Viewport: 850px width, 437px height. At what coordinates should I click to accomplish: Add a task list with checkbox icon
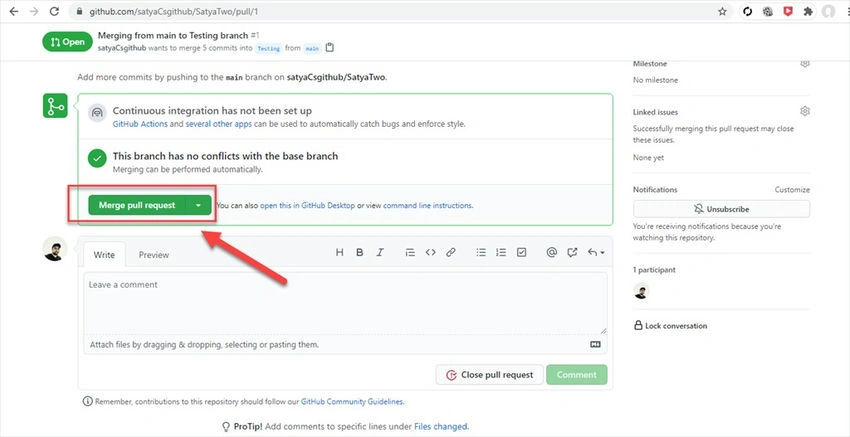521,252
